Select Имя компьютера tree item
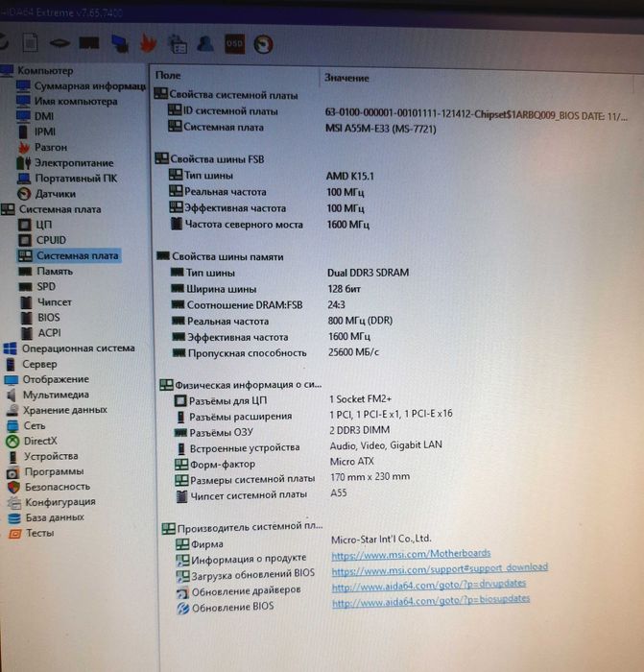The height and width of the screenshot is (672, 644). pyautogui.click(x=76, y=101)
